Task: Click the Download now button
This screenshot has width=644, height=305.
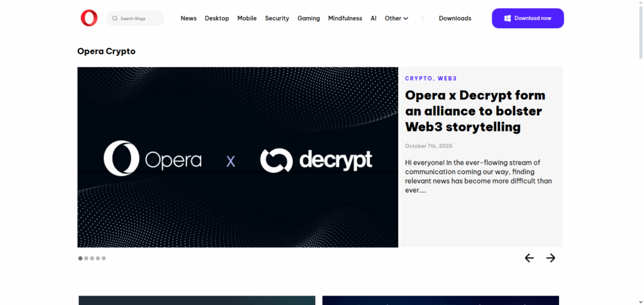Action: [528, 18]
